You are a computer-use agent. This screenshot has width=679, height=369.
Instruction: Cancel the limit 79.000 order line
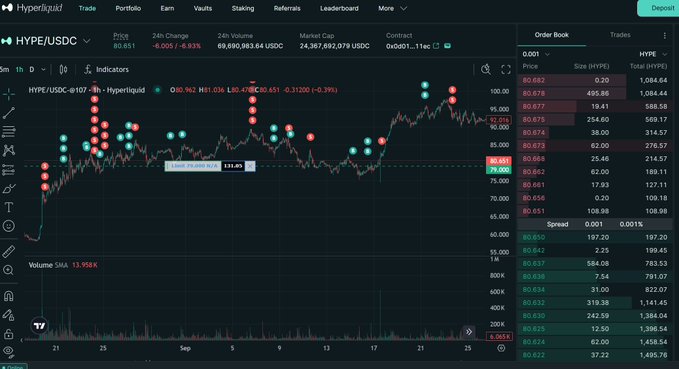250,166
